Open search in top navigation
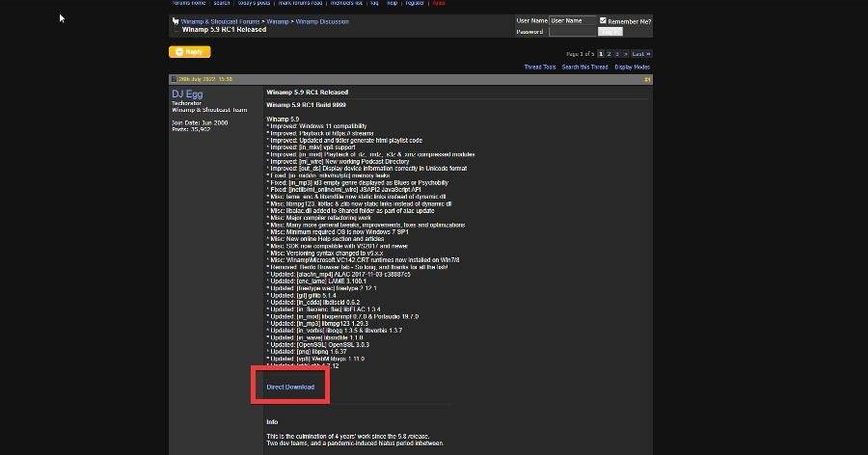Image resolution: width=868 pixels, height=455 pixels. (x=222, y=3)
